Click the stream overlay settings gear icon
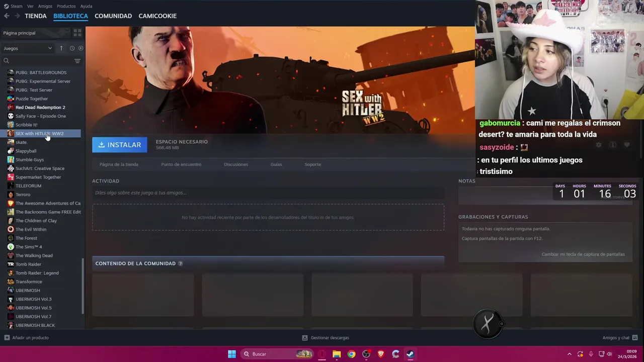The height and width of the screenshot is (362, 644). [x=599, y=145]
